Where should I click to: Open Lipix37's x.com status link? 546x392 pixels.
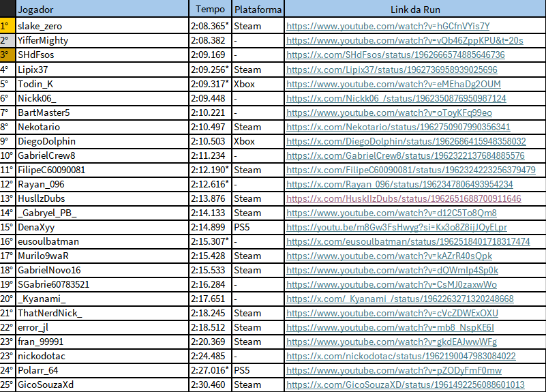392,70
